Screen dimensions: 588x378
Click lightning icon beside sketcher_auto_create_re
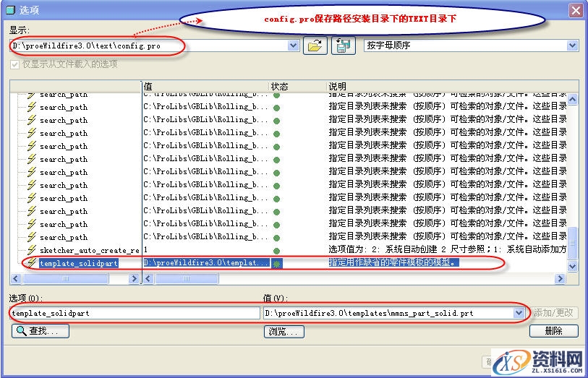32,250
